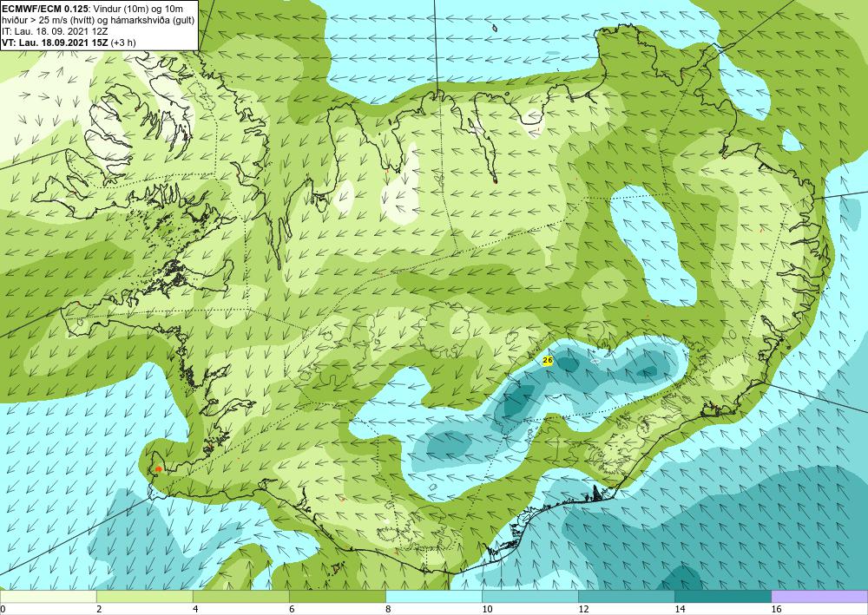
Task: Click the scale label '8'
Action: coord(387,609)
